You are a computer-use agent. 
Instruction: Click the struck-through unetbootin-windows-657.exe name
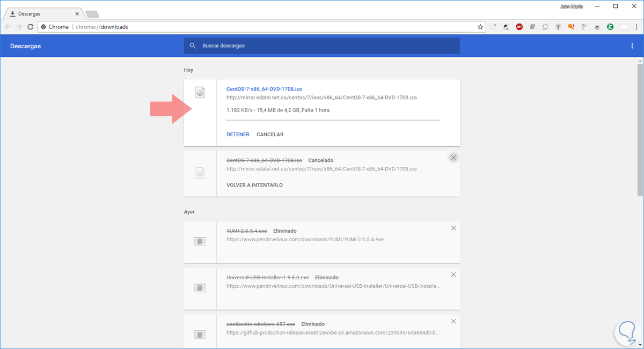[x=261, y=324]
